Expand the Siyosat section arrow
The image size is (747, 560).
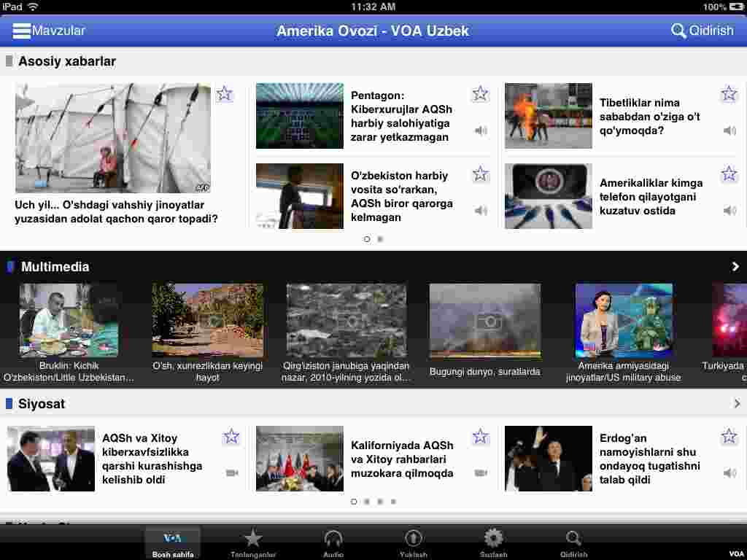click(737, 404)
